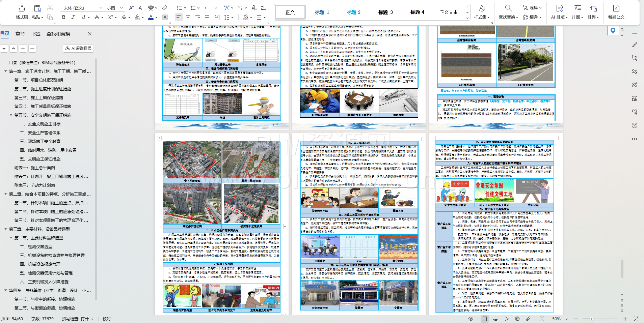Click the clear formatting eraser icon
Image resolution: width=644 pixels, height=323 pixels.
165,8
